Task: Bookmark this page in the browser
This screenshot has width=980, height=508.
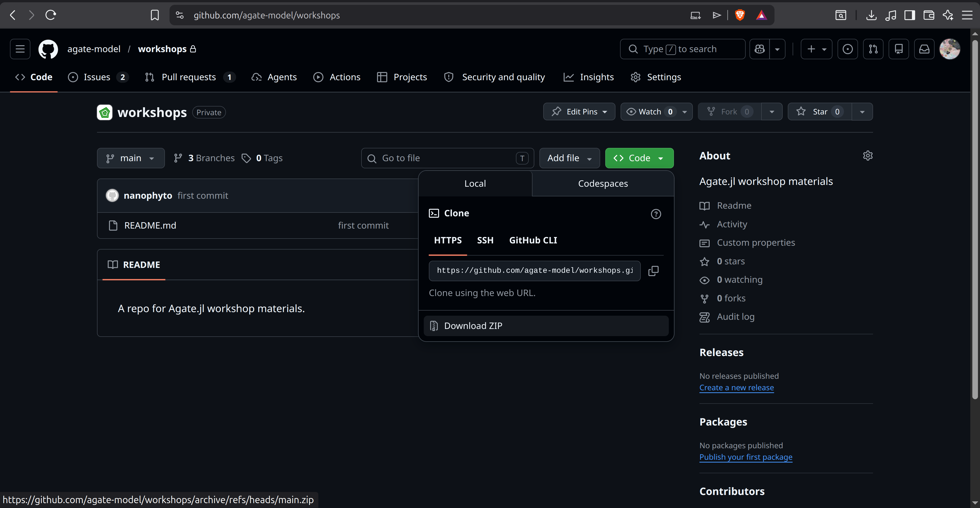Action: click(154, 15)
